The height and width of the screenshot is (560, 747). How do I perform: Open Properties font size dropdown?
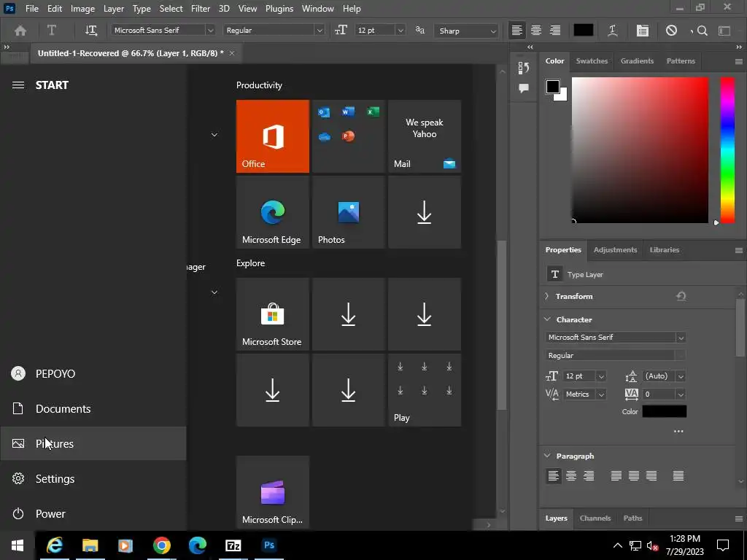coord(601,377)
